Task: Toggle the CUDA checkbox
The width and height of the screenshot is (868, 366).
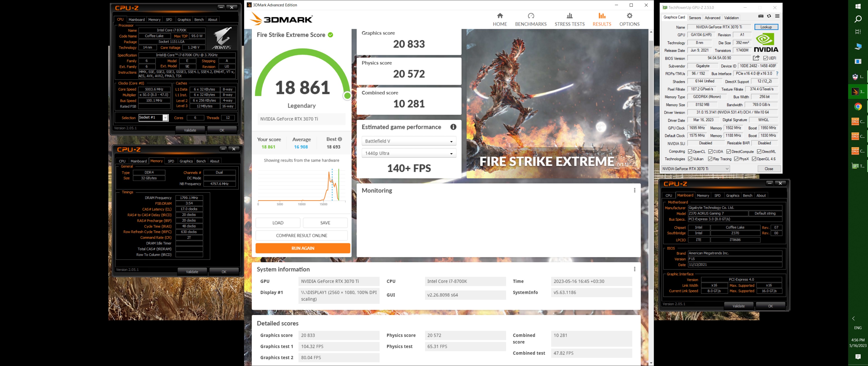Action: pyautogui.click(x=710, y=151)
